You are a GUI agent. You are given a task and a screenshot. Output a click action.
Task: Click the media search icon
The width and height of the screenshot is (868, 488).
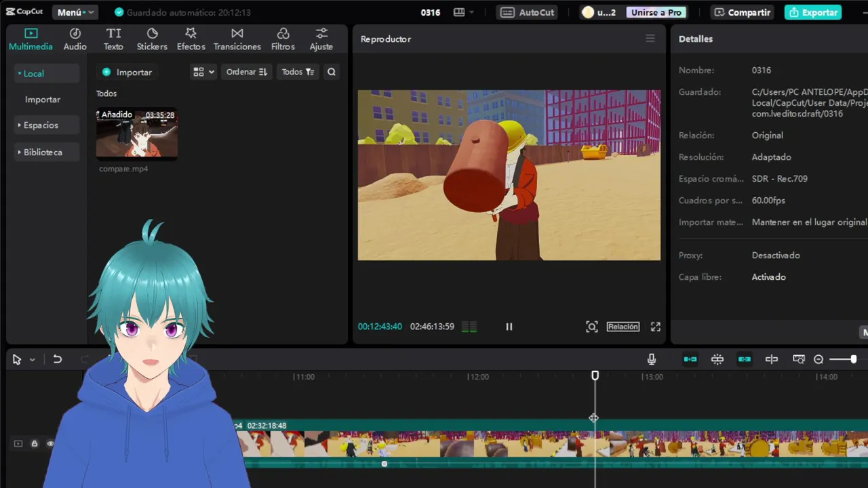pyautogui.click(x=332, y=72)
